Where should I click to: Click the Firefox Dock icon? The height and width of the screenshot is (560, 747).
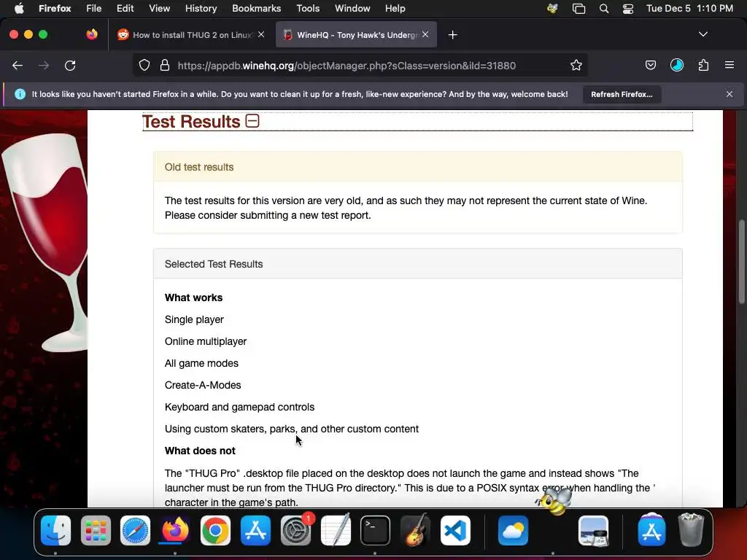pos(175,530)
